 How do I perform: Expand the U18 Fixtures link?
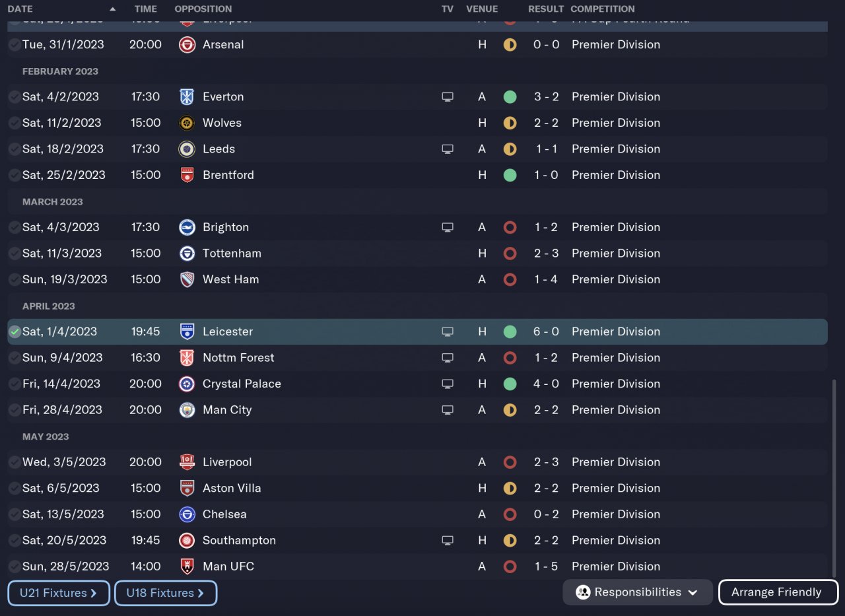[x=165, y=593]
